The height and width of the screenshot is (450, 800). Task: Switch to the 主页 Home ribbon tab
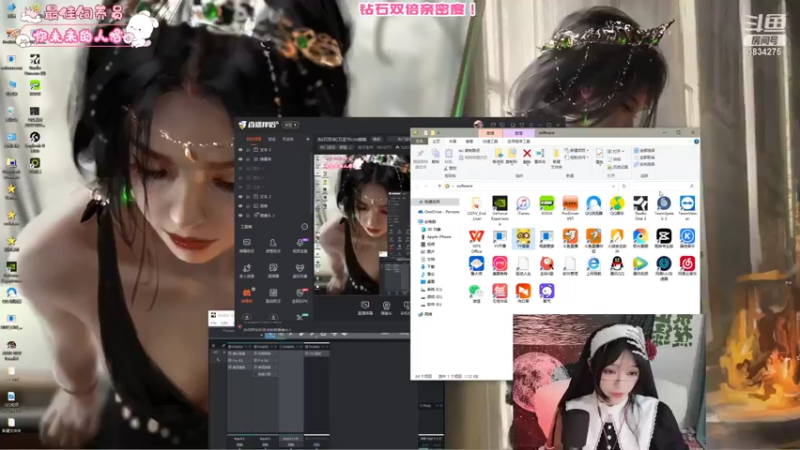coord(436,141)
